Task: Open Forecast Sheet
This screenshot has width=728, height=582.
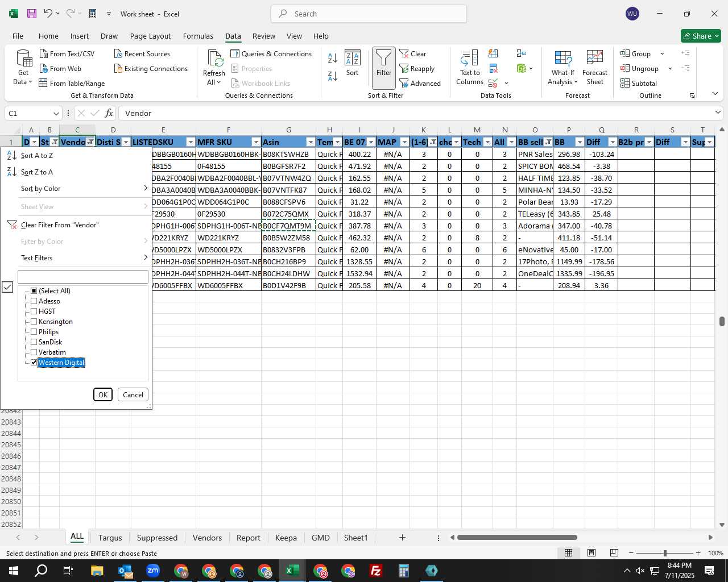Action: pos(595,67)
